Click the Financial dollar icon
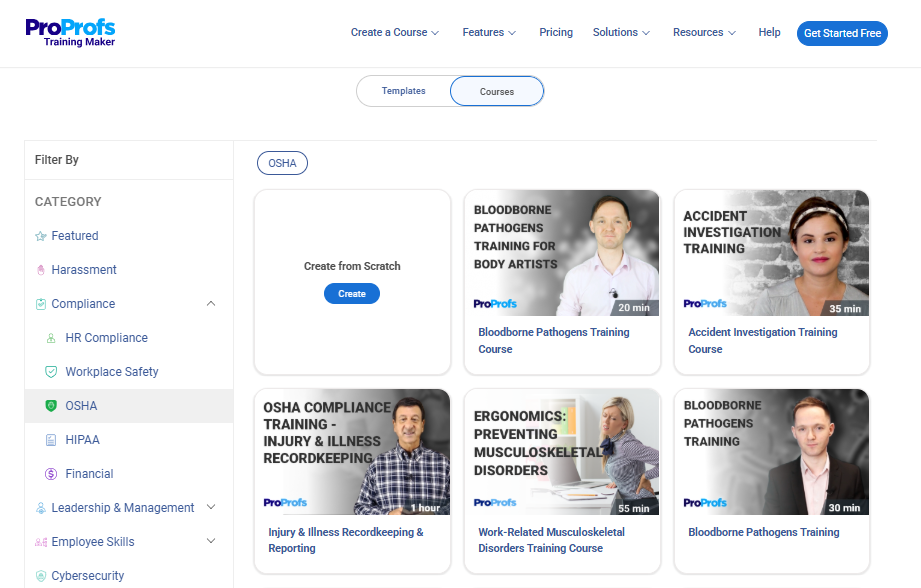The height and width of the screenshot is (588, 921). (x=51, y=474)
